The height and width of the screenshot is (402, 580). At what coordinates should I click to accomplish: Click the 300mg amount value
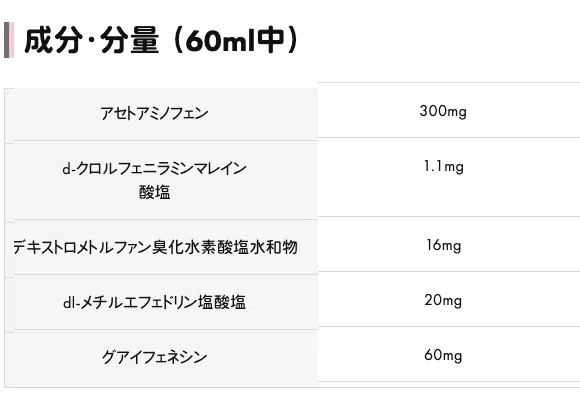(443, 111)
